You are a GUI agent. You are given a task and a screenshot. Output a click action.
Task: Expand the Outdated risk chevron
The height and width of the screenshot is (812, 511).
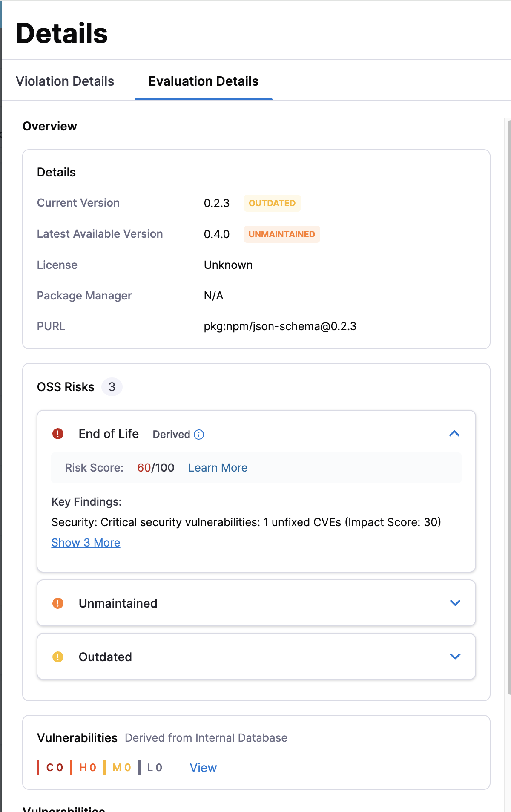coord(455,657)
